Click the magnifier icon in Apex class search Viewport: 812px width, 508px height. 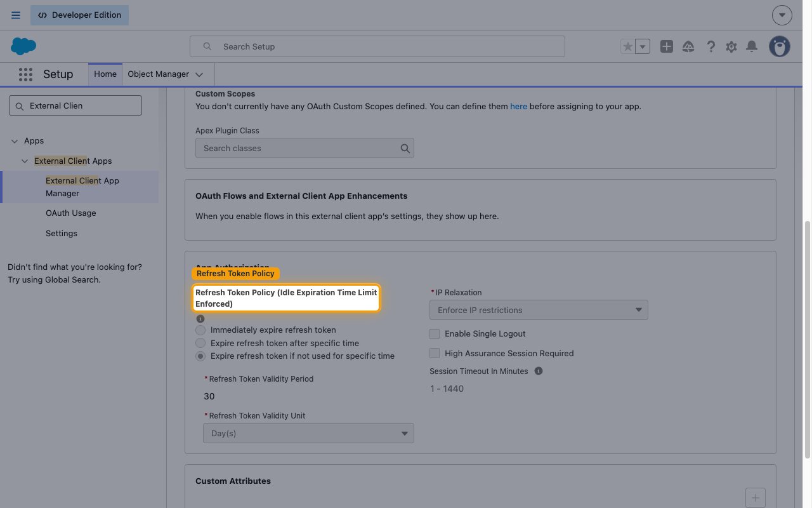coord(405,149)
